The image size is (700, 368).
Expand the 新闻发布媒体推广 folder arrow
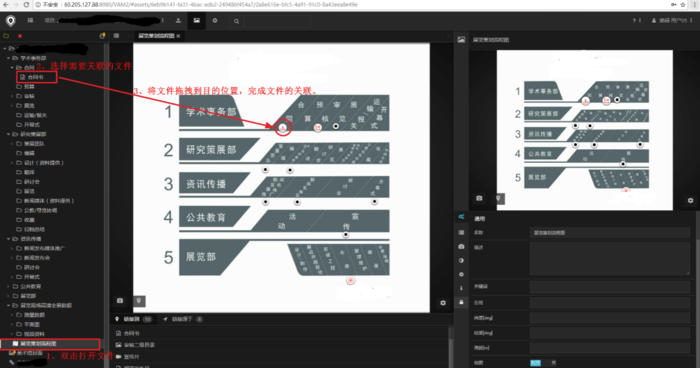coord(12,248)
